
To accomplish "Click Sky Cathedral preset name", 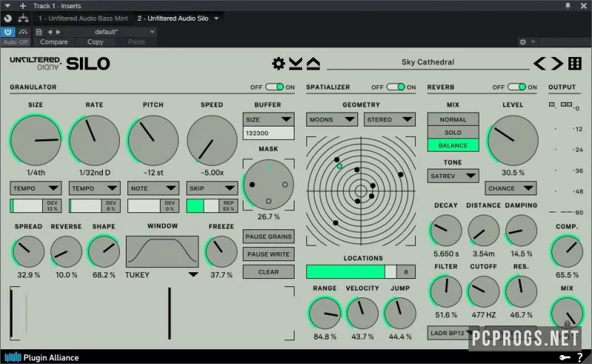I will click(428, 62).
